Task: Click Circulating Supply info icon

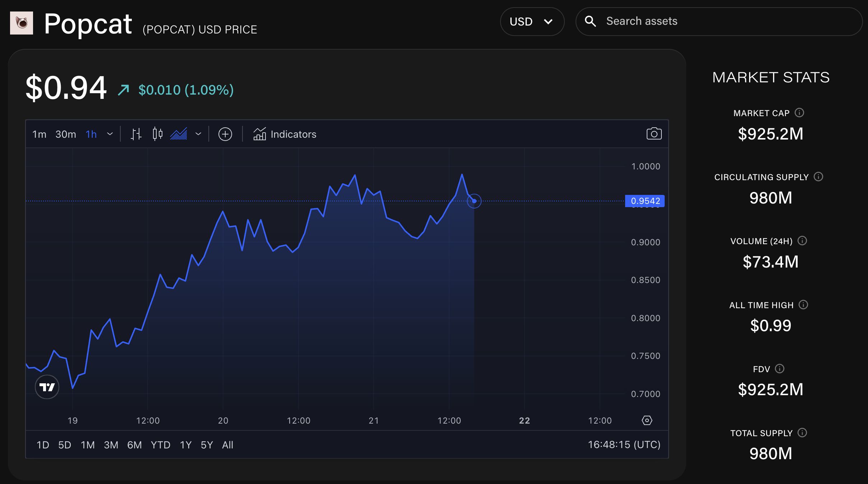Action: [x=818, y=177]
